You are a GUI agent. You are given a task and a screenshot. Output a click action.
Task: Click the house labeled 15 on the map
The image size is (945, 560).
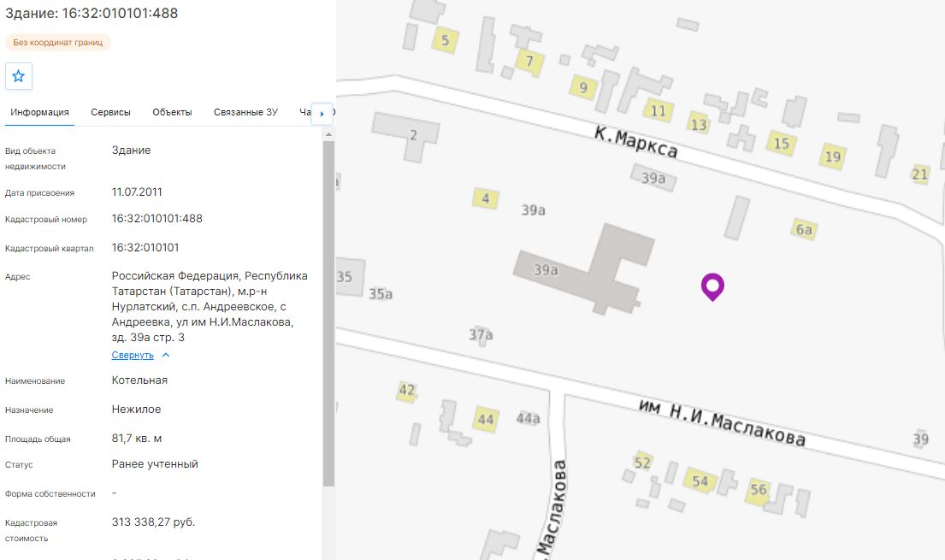click(782, 144)
